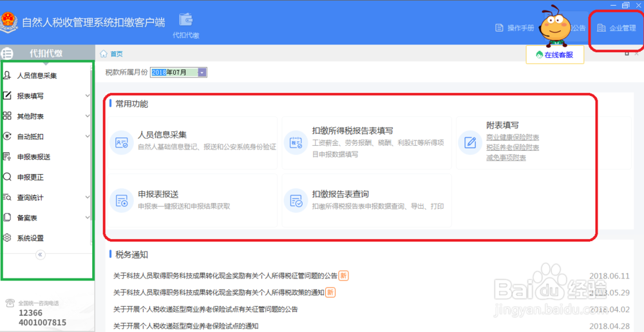Expand the 查询统计 chevron
644x332 pixels.
pos(88,197)
